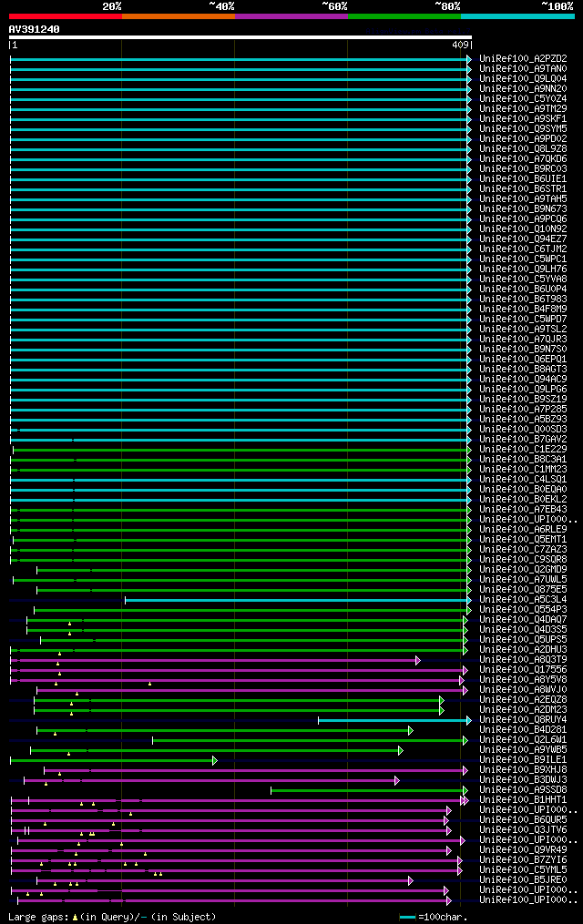This screenshot has height=924, width=583.
Task: Click the white query length bar
Action: (240, 37)
